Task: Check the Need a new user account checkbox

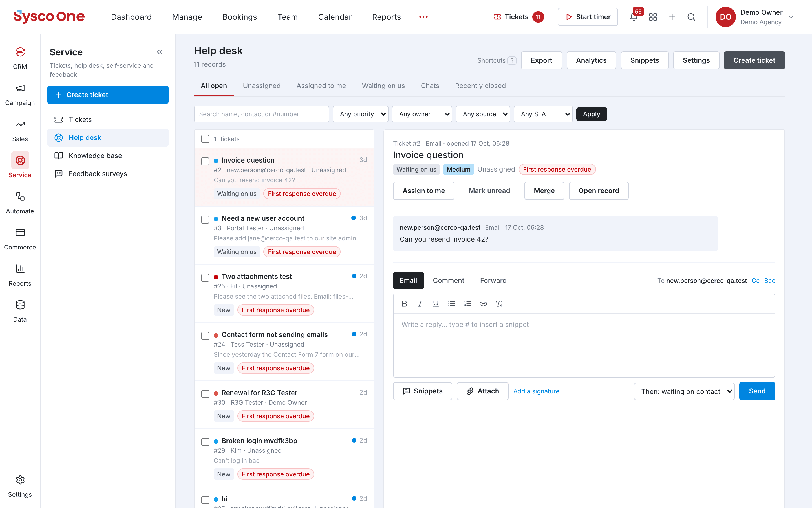Action: (205, 219)
